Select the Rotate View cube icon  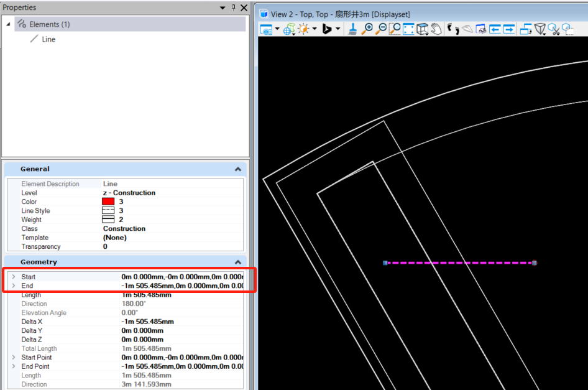pos(423,29)
